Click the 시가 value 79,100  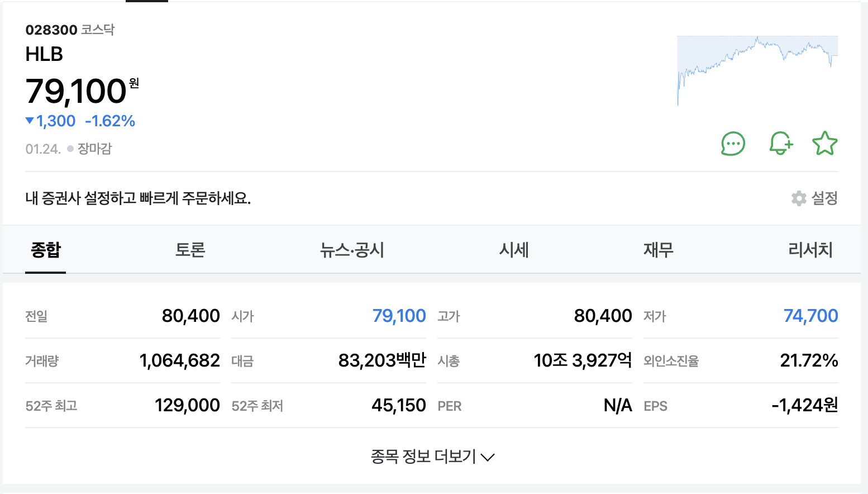point(399,316)
